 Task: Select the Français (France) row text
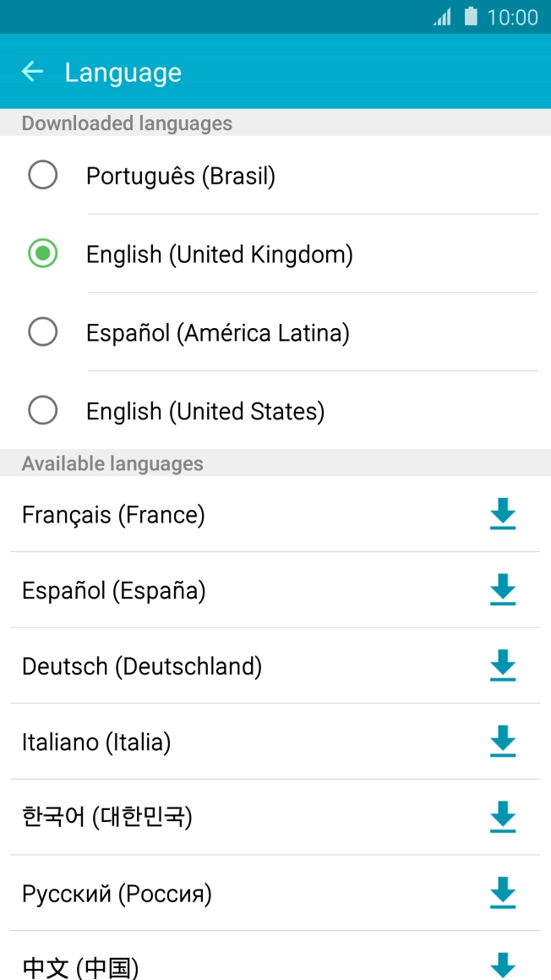(x=113, y=515)
